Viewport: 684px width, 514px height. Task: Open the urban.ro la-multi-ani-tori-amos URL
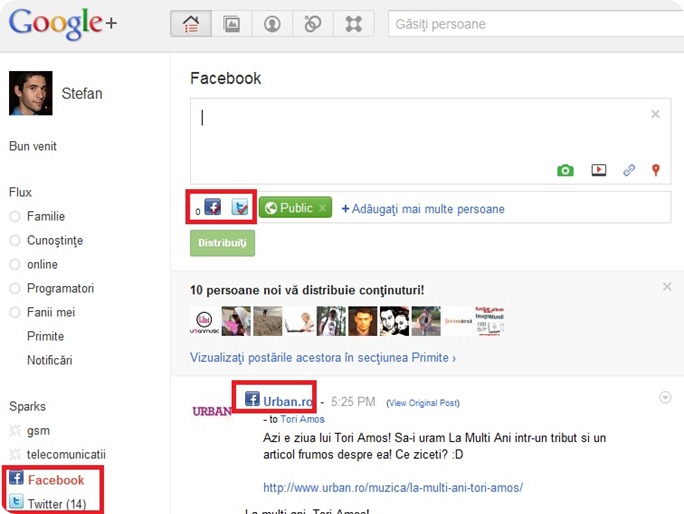point(393,487)
